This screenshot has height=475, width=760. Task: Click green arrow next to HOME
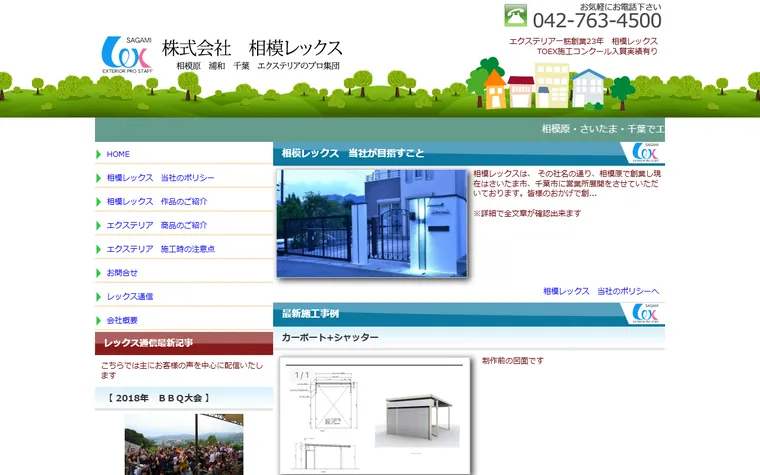click(98, 154)
